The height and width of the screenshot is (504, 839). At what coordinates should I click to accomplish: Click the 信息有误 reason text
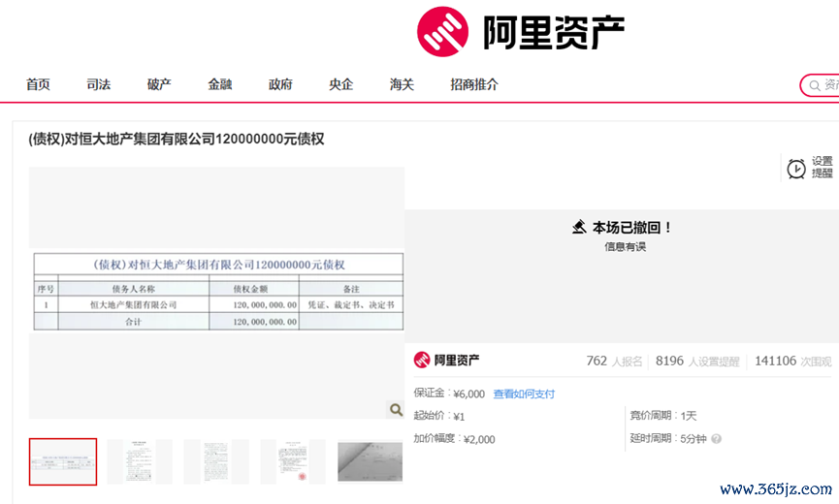point(625,246)
